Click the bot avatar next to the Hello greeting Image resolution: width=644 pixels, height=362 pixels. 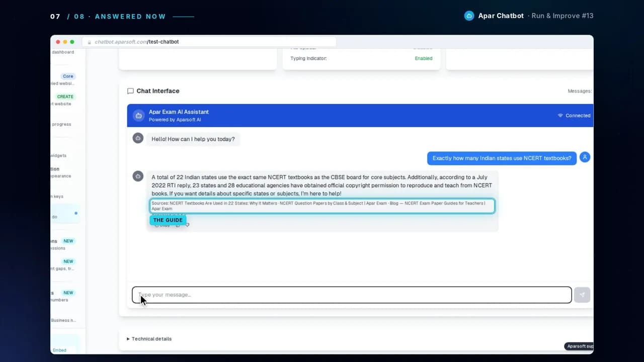point(138,138)
